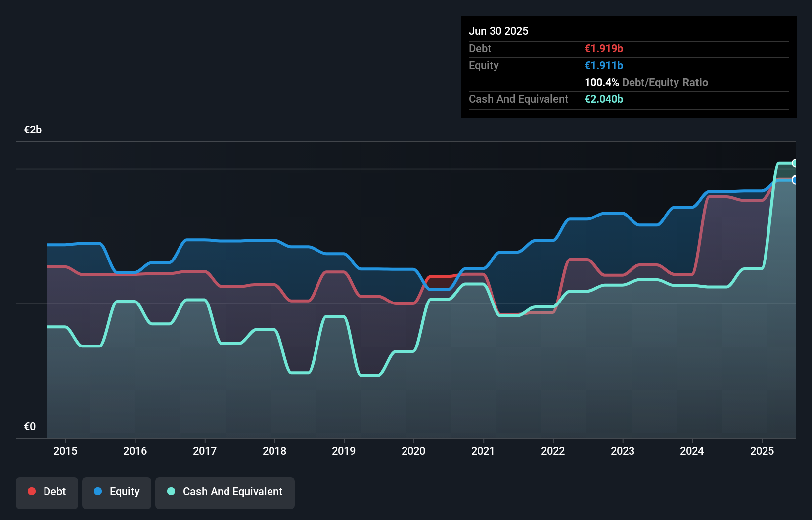Toggle Cash And Equivalent legend button
This screenshot has height=520, width=812.
(x=225, y=492)
